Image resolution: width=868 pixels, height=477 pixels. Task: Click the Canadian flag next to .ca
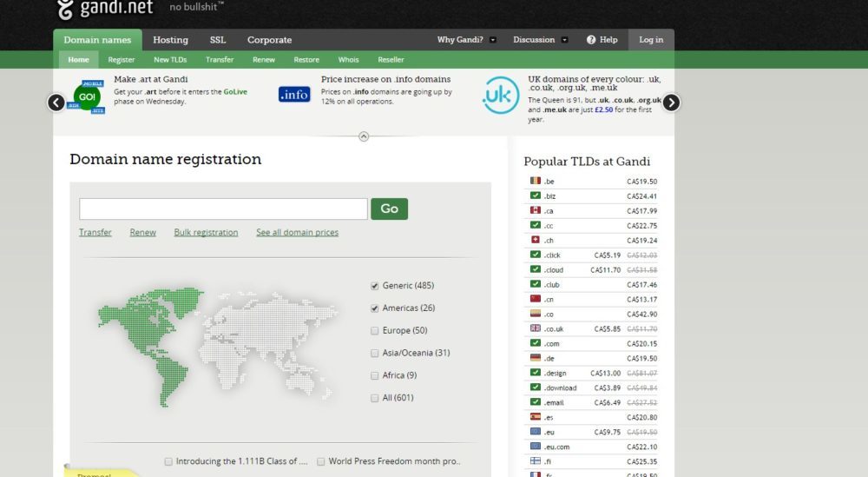pos(536,211)
